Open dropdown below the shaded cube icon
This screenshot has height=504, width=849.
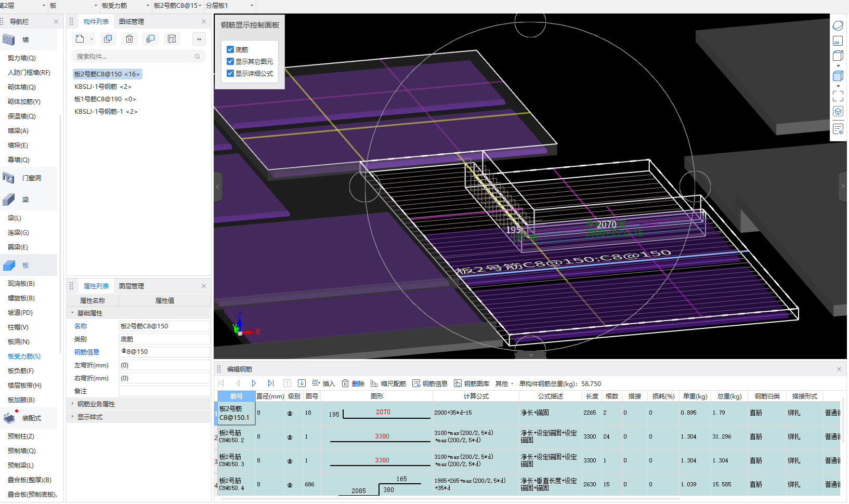point(838,86)
